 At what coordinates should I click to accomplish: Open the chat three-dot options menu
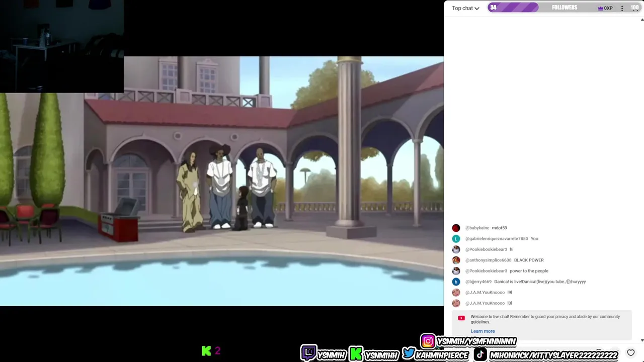click(x=622, y=8)
